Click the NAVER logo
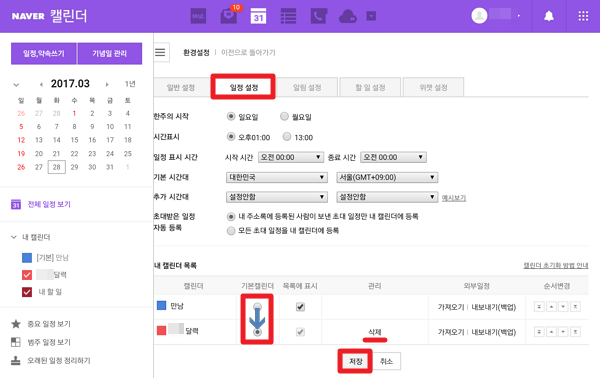Image resolution: width=600 pixels, height=378 pixels. 28,16
